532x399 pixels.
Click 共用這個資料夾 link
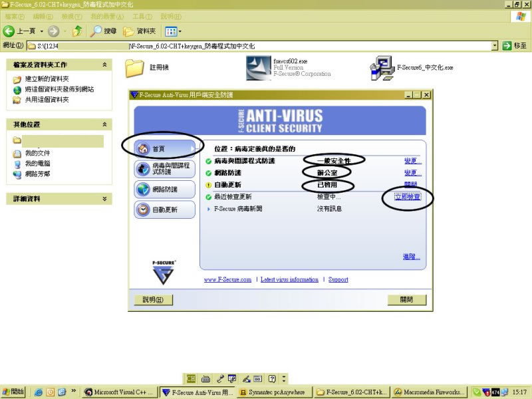tap(47, 100)
